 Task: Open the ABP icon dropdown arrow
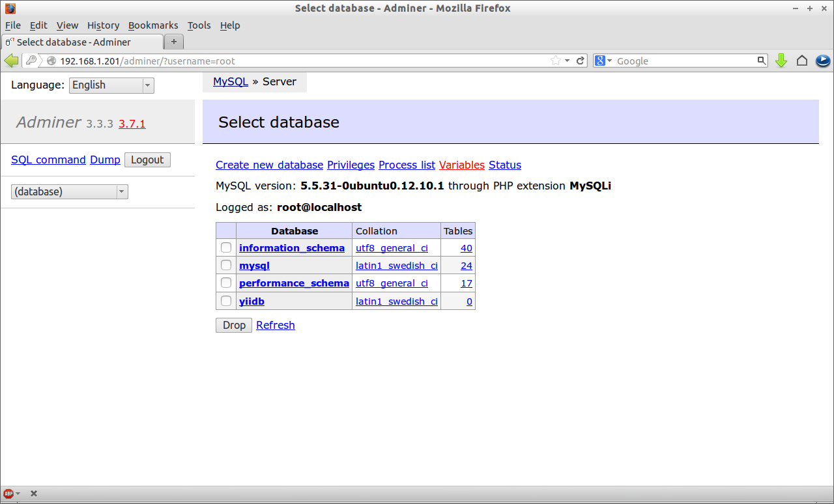(x=18, y=494)
